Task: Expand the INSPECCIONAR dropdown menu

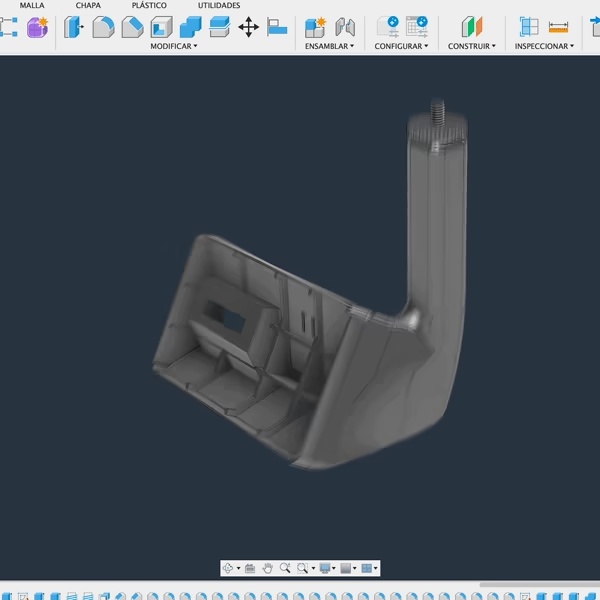Action: coord(544,46)
